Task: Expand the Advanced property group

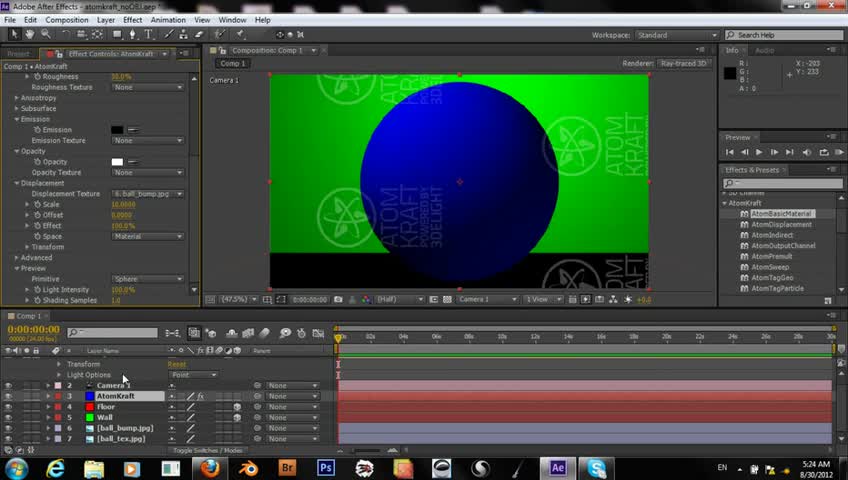Action: (x=17, y=258)
